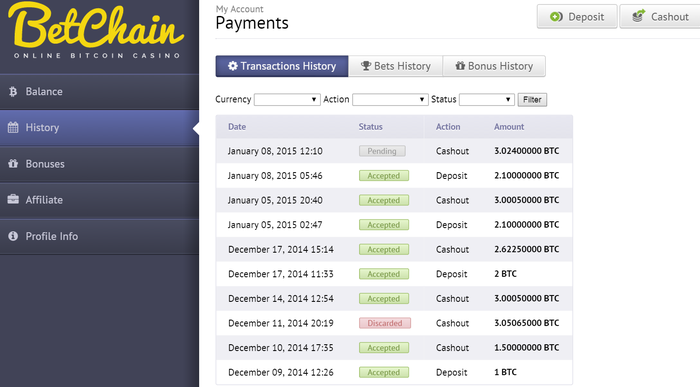Screen dimensions: 700x387
Task: Open the Affiliate sidebar section
Action: [99, 200]
